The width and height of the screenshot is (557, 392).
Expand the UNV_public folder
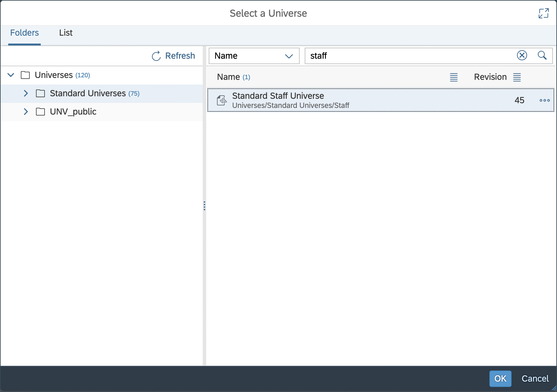pos(26,112)
